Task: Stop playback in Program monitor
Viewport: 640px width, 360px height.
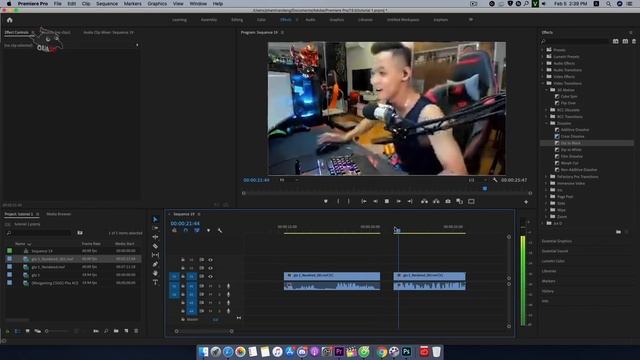Action: coord(387,201)
